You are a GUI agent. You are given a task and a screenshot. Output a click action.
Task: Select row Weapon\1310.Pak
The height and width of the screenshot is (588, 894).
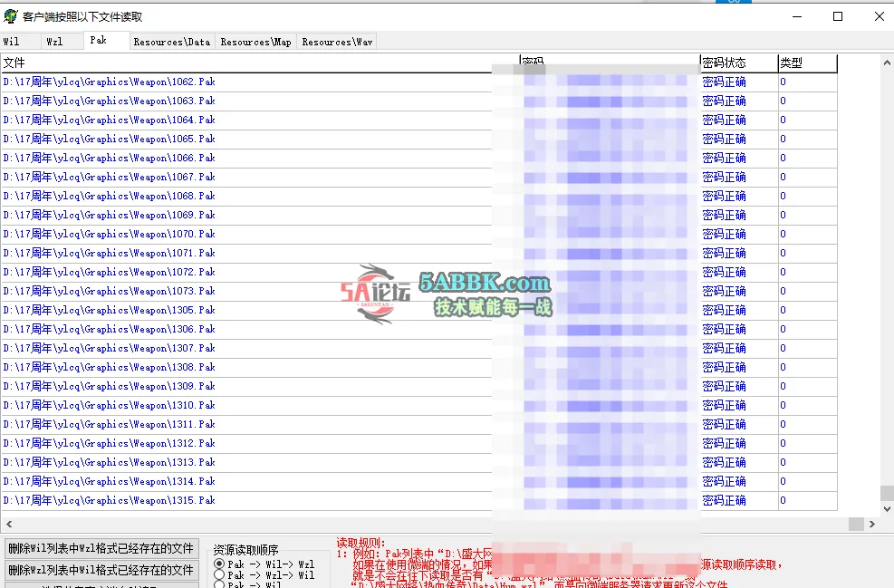(419, 406)
